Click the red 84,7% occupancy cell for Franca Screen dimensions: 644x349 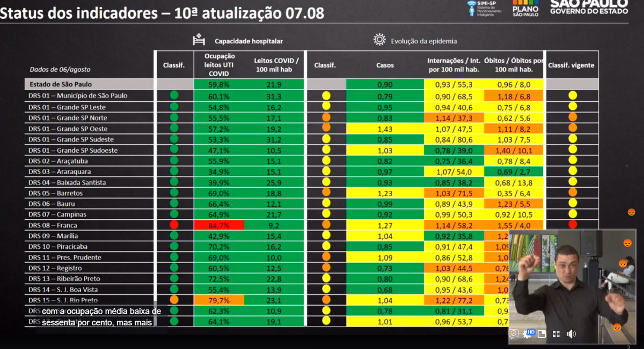pos(219,225)
